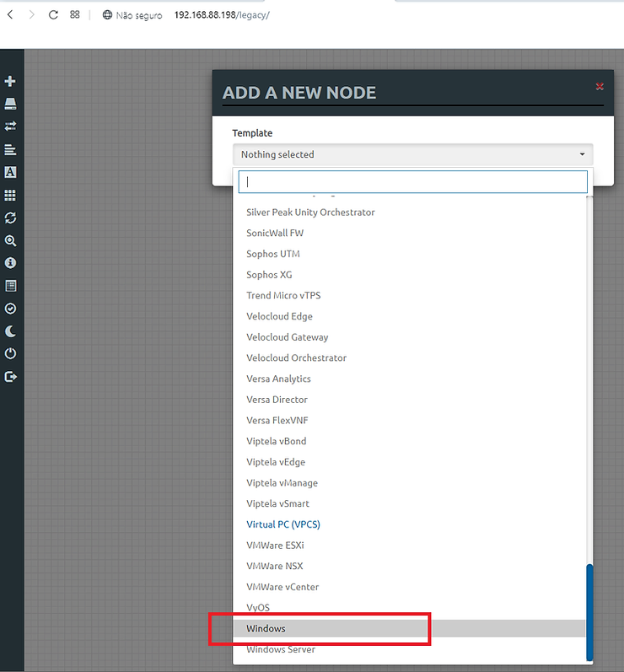Toggle night mode moon icon
This screenshot has width=624, height=672.
point(10,331)
